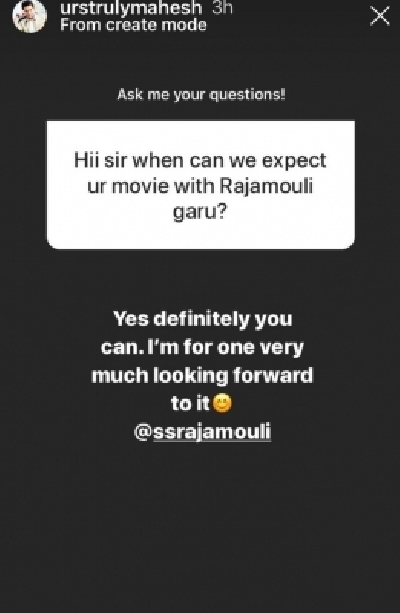Image resolution: width=400 pixels, height=613 pixels.
Task: Click the @ symbol before ssrajamouli
Action: pyautogui.click(x=143, y=432)
